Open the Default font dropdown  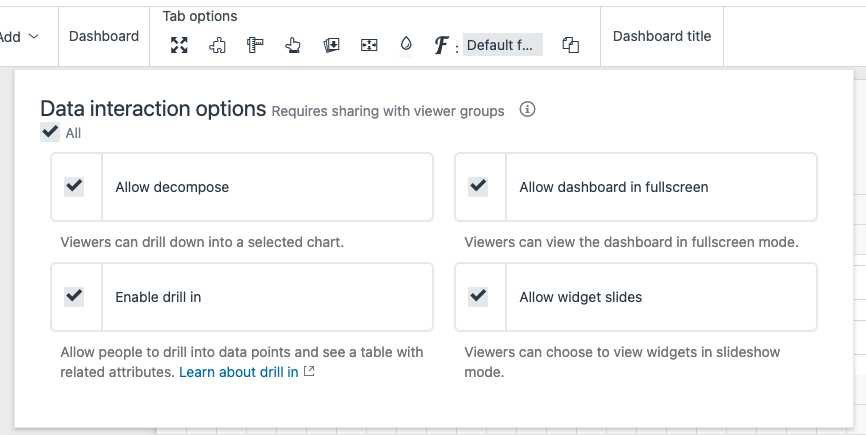click(503, 45)
